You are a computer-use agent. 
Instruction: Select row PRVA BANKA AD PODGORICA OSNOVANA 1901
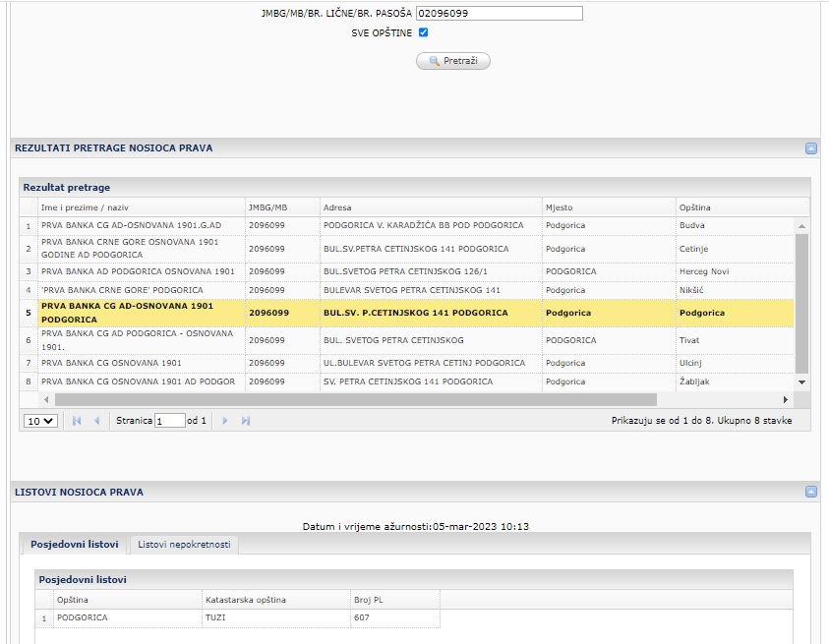[406, 271]
